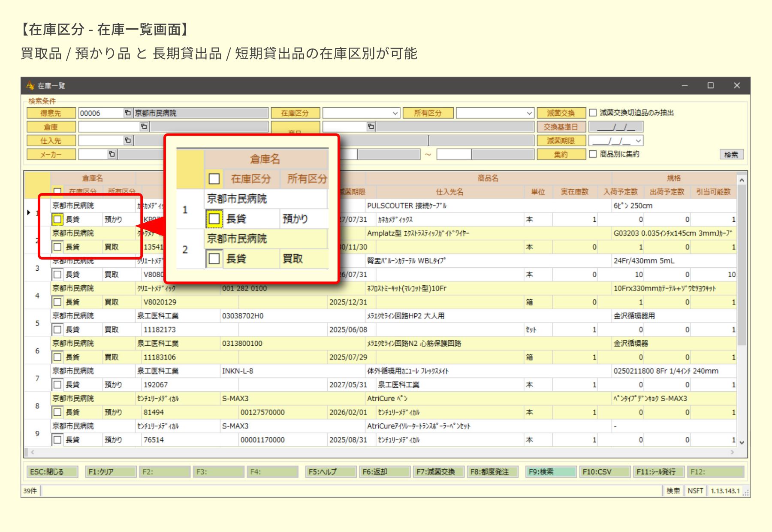Select row header number 7
The image size is (772, 532).
click(x=37, y=378)
